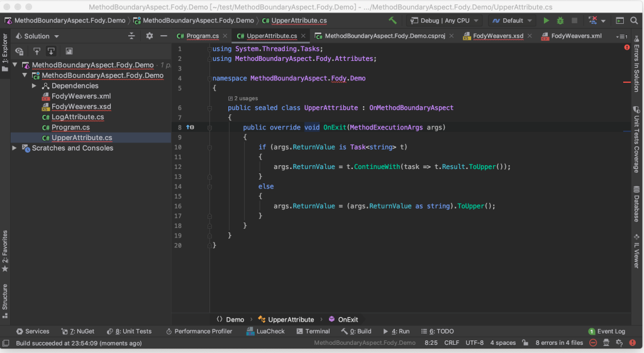The width and height of the screenshot is (644, 353).
Task: Start debugging with the bug icon
Action: [x=560, y=21]
